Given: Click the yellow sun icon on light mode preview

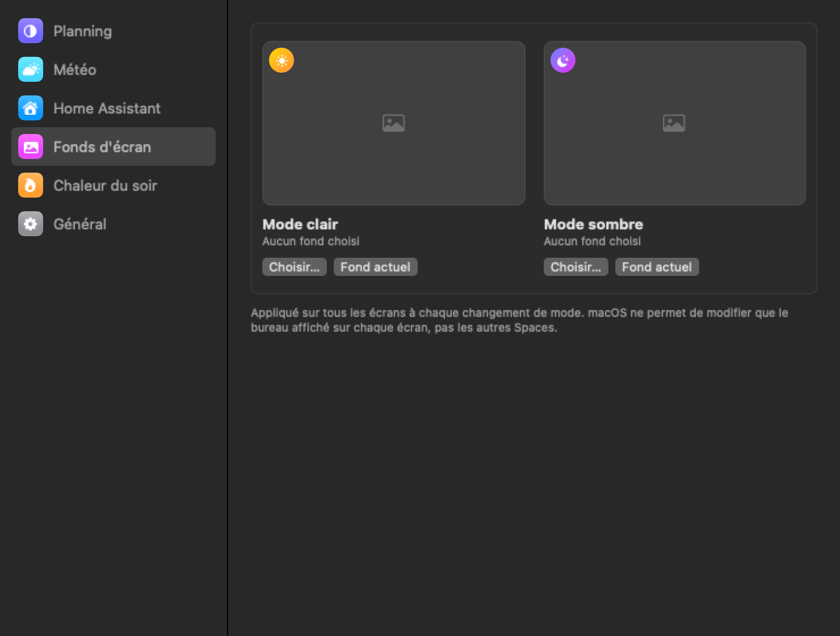Looking at the screenshot, I should pyautogui.click(x=282, y=60).
